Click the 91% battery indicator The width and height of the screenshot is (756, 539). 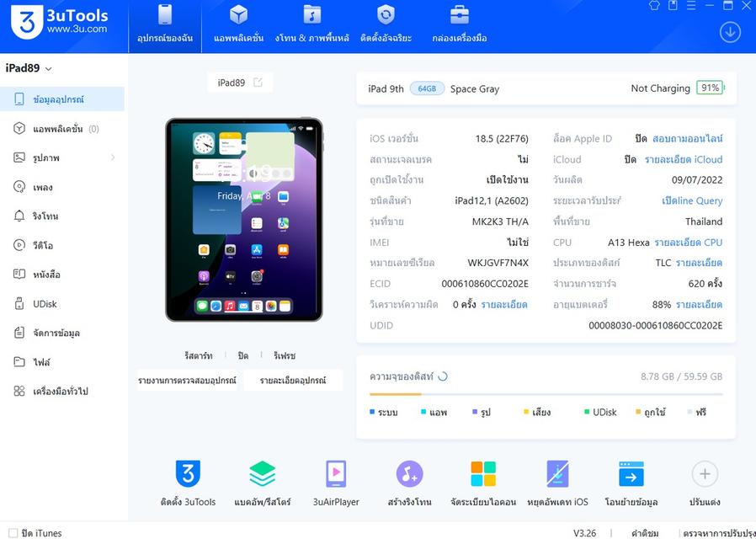pyautogui.click(x=711, y=88)
